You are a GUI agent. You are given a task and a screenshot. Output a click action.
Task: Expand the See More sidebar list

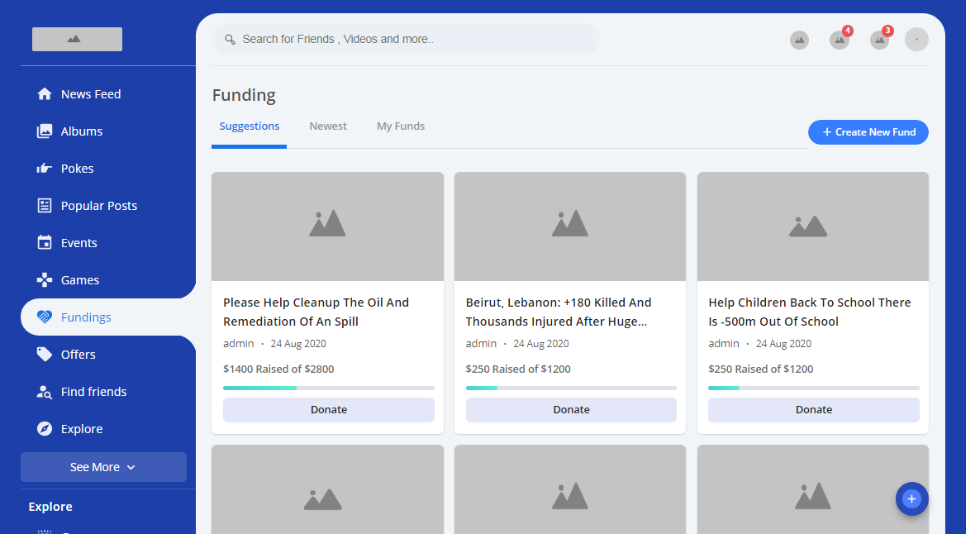[x=103, y=467]
